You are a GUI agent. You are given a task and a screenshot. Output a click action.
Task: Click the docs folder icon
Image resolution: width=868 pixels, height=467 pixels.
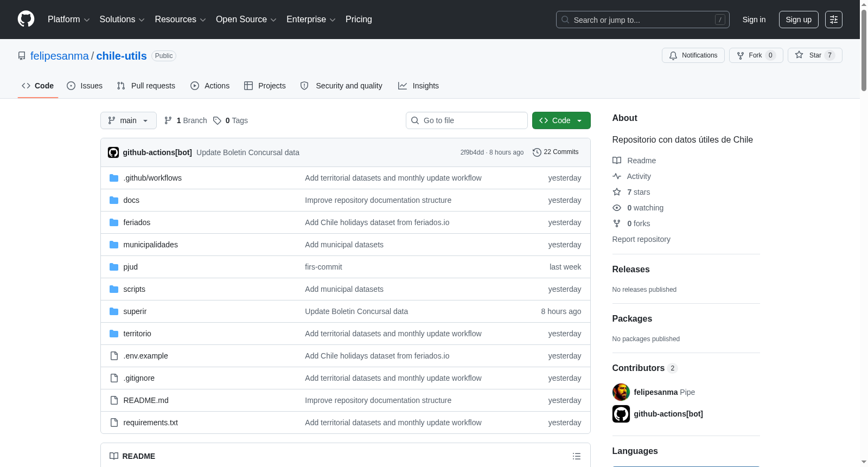pyautogui.click(x=114, y=200)
